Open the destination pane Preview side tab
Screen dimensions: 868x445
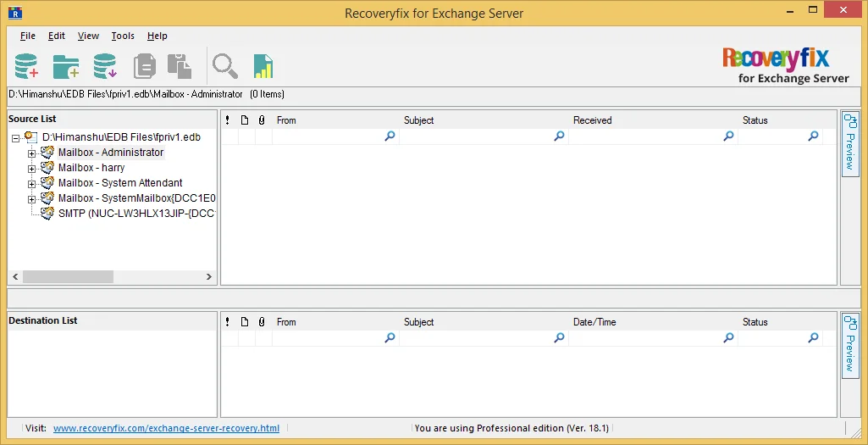[x=849, y=345]
